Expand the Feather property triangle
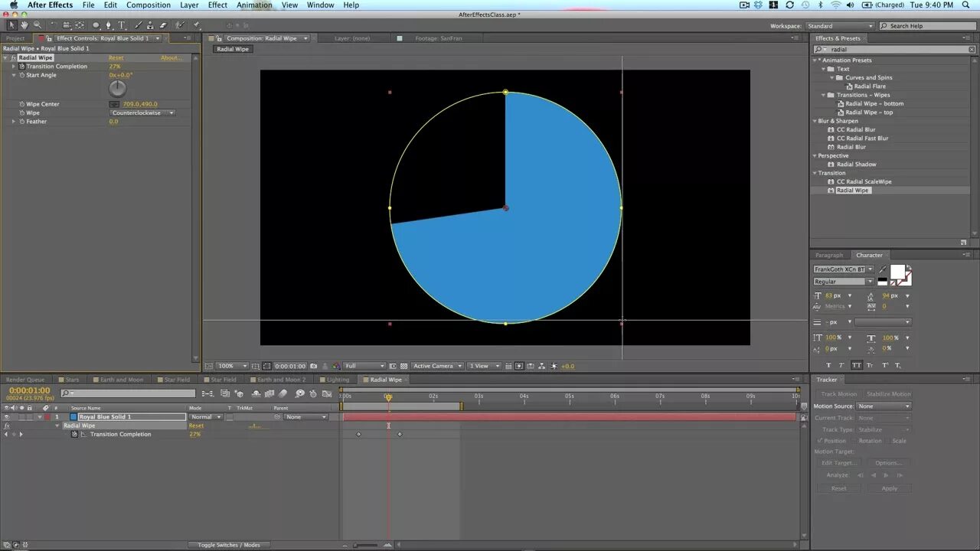Image resolution: width=980 pixels, height=551 pixels. pos(13,122)
